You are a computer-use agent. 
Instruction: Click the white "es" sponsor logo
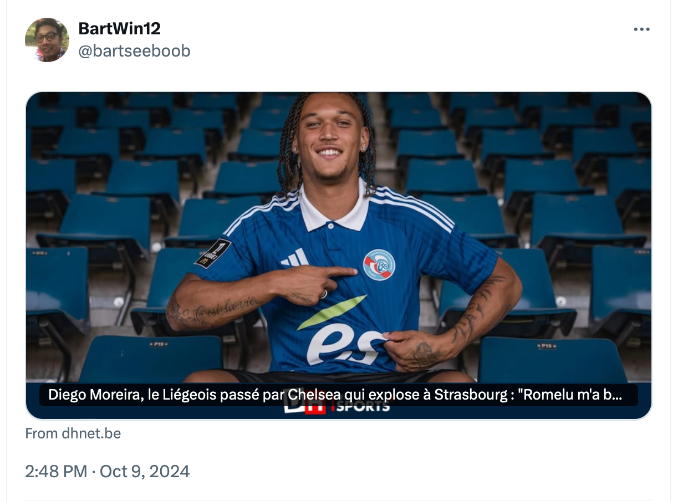[345, 344]
